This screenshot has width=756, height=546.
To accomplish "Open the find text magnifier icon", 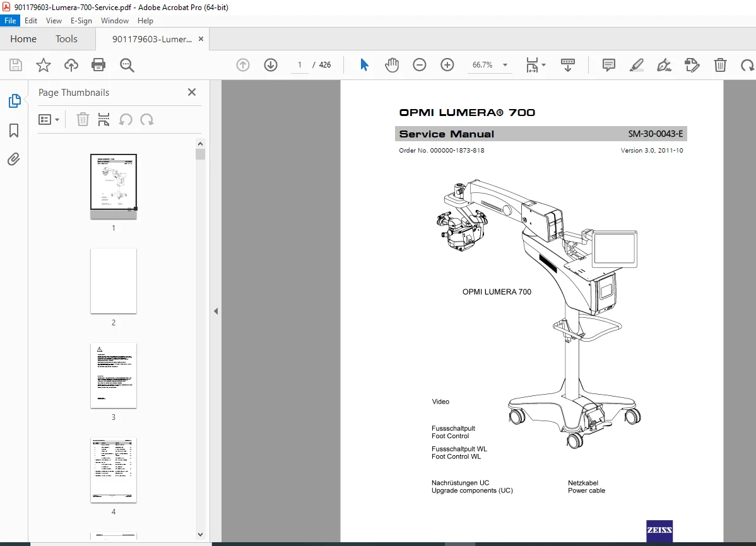I will [127, 65].
